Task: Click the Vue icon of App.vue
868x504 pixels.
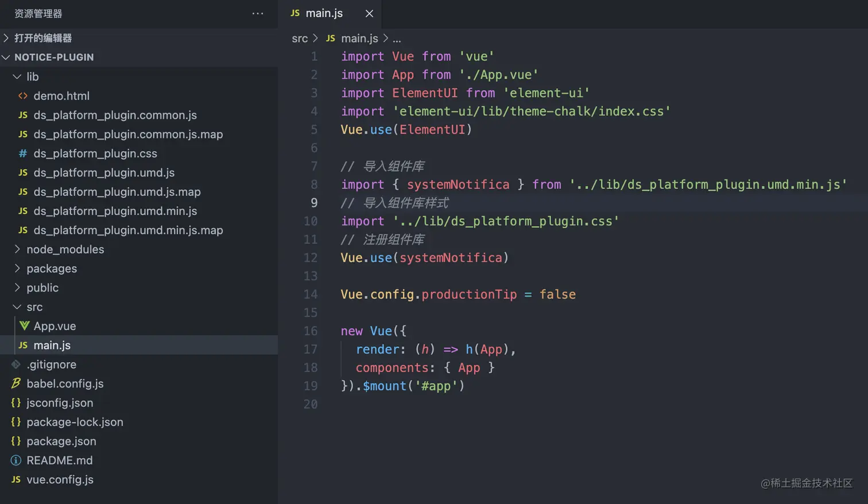Action: pyautogui.click(x=24, y=326)
